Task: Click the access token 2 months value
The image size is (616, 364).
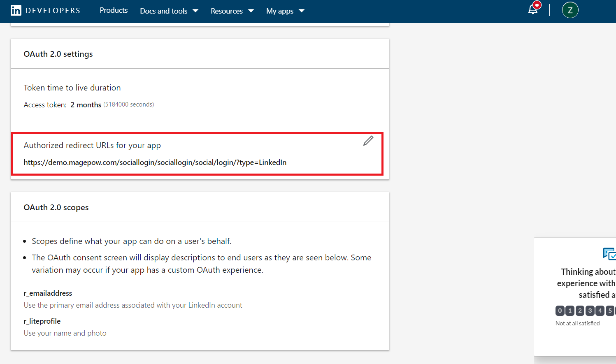Action: (86, 105)
